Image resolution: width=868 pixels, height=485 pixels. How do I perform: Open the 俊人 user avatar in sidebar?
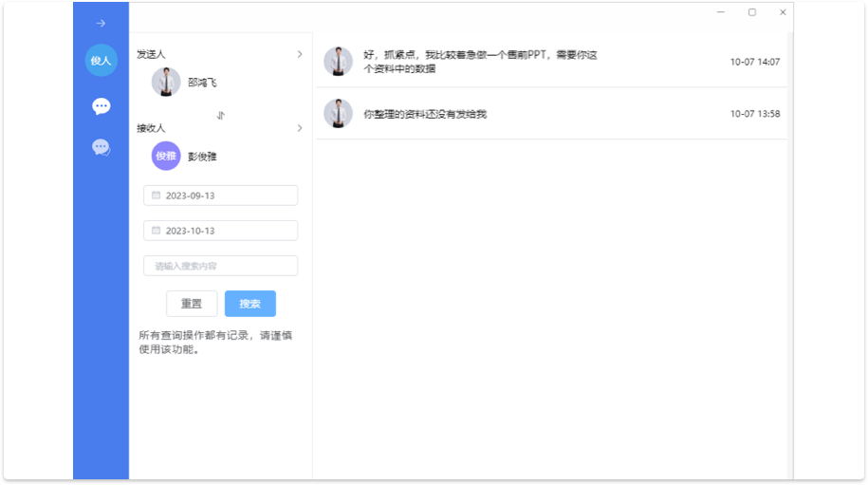pyautogui.click(x=101, y=61)
